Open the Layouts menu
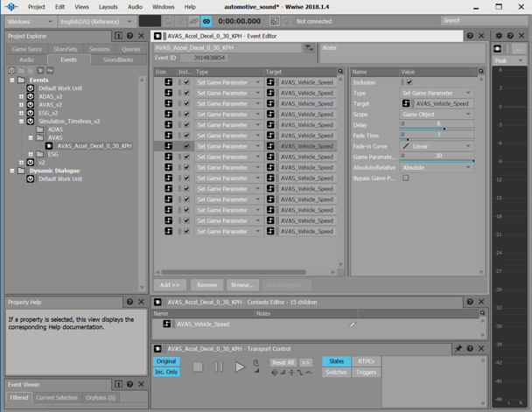The width and height of the screenshot is (532, 412). tap(108, 7)
